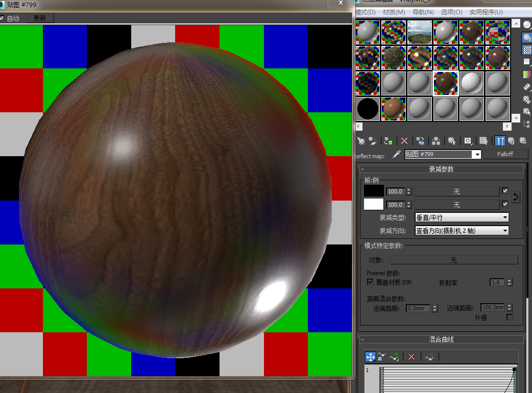Click the Get Material icon
Screen dimensions: 532x393
361,140
